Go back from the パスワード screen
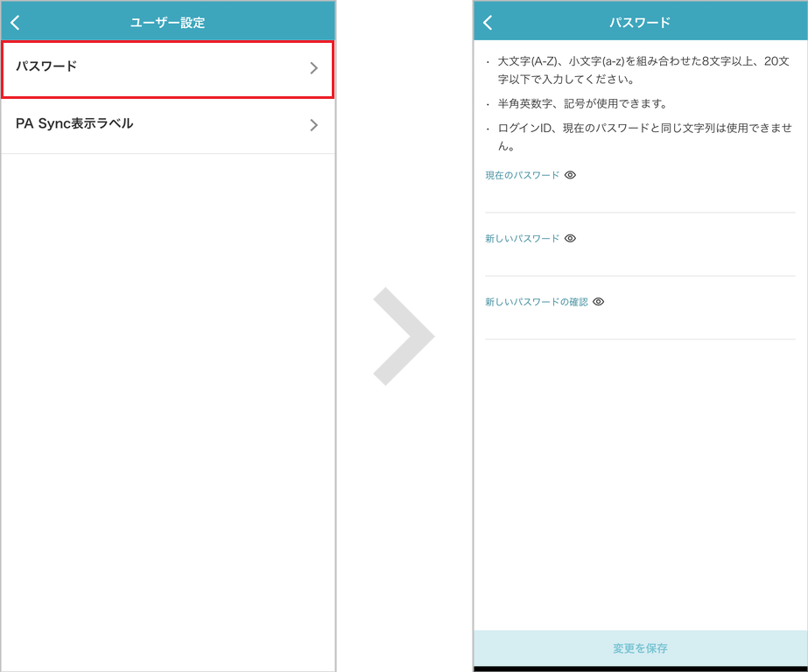Screen dimensions: 808x672 [488, 23]
